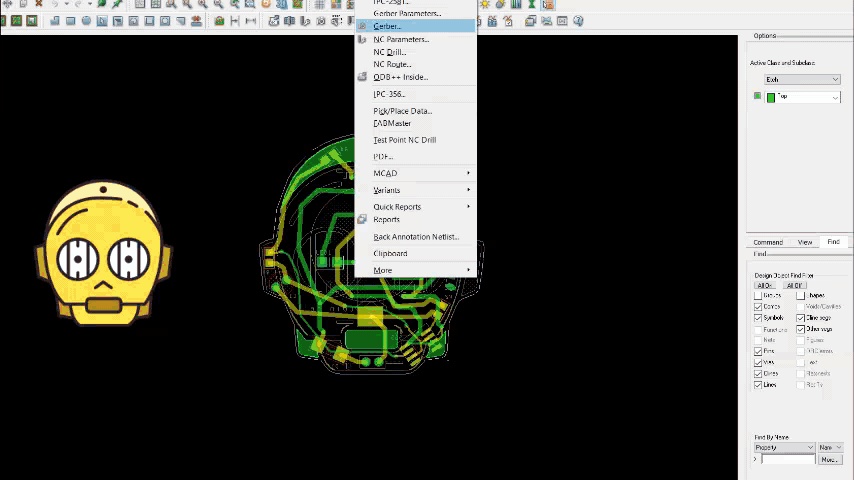Select the add rectangle shape icon
854x480 pixels.
70,21
